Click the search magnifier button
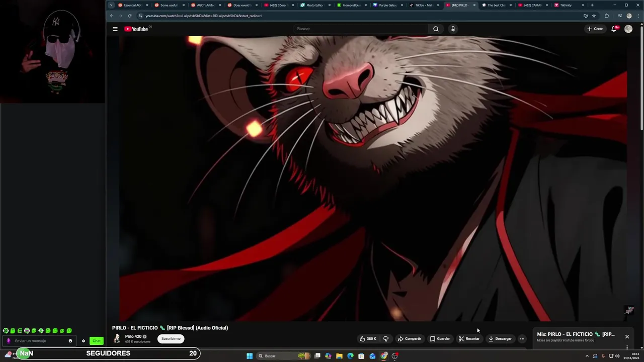Image resolution: width=644 pixels, height=362 pixels. [436, 29]
